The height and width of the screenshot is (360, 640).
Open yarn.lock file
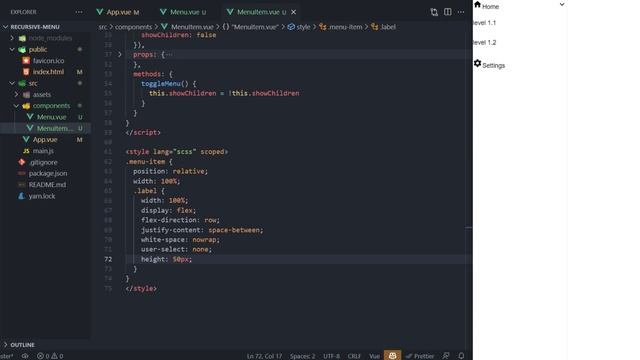42,196
